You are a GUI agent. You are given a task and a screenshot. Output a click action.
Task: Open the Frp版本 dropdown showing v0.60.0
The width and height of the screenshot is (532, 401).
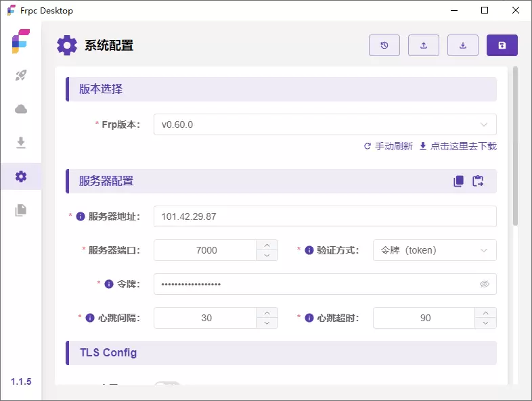(x=325, y=124)
